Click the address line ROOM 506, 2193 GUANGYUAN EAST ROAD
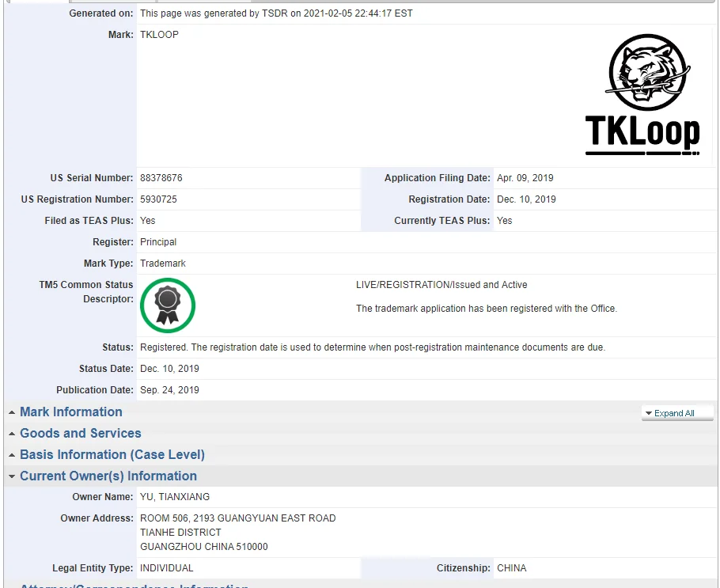The width and height of the screenshot is (720, 588). point(238,518)
